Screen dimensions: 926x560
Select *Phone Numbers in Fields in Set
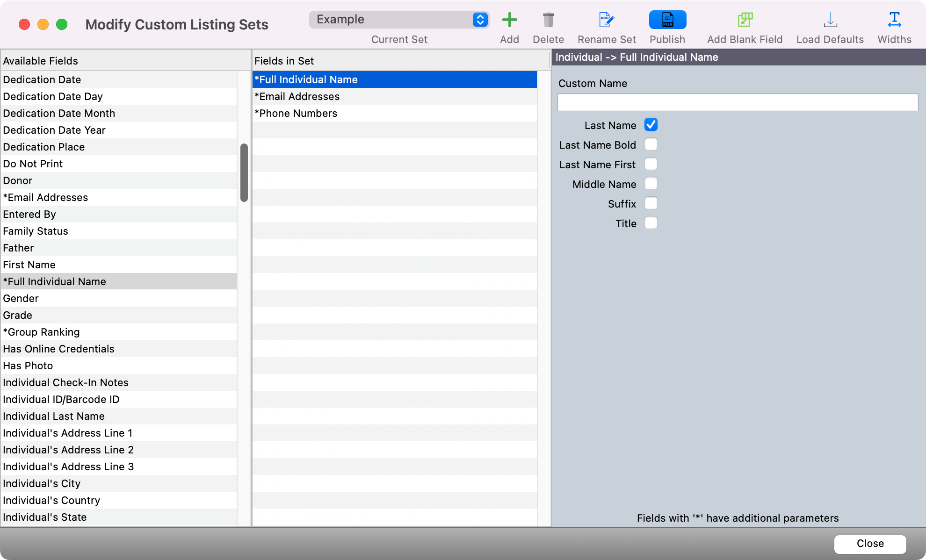tap(296, 113)
